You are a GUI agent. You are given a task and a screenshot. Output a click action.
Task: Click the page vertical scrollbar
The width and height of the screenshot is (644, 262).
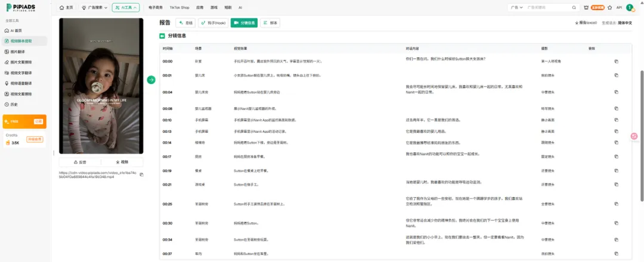642,136
